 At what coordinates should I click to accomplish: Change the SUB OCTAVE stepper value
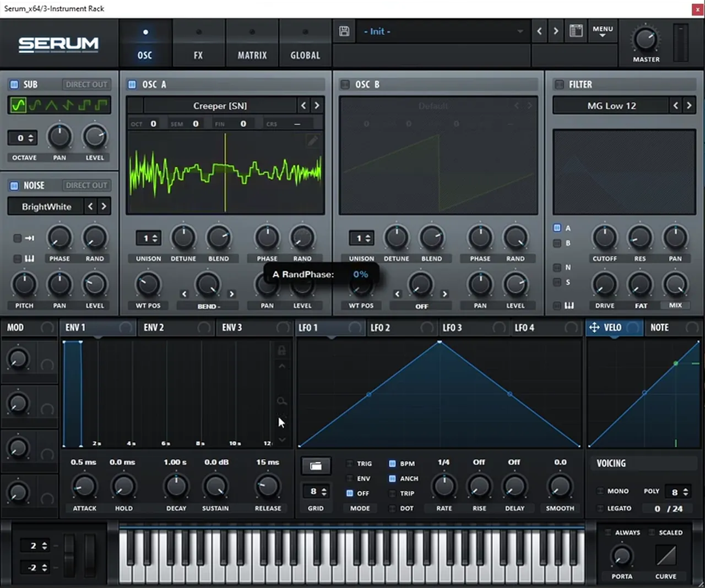[22, 138]
